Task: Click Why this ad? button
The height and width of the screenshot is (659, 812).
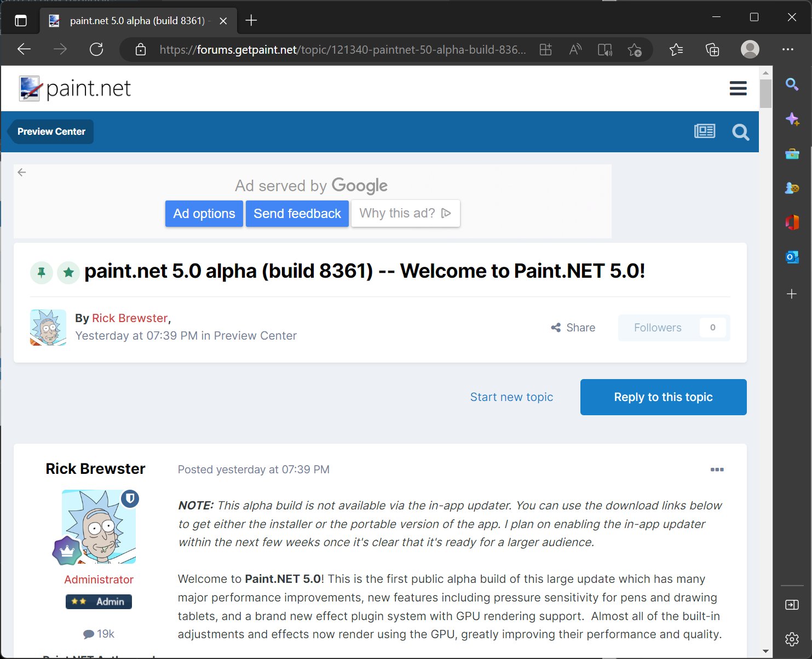Action: 405,213
